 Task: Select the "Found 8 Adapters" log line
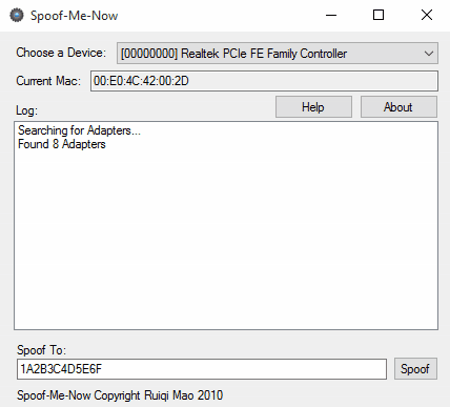[62, 144]
